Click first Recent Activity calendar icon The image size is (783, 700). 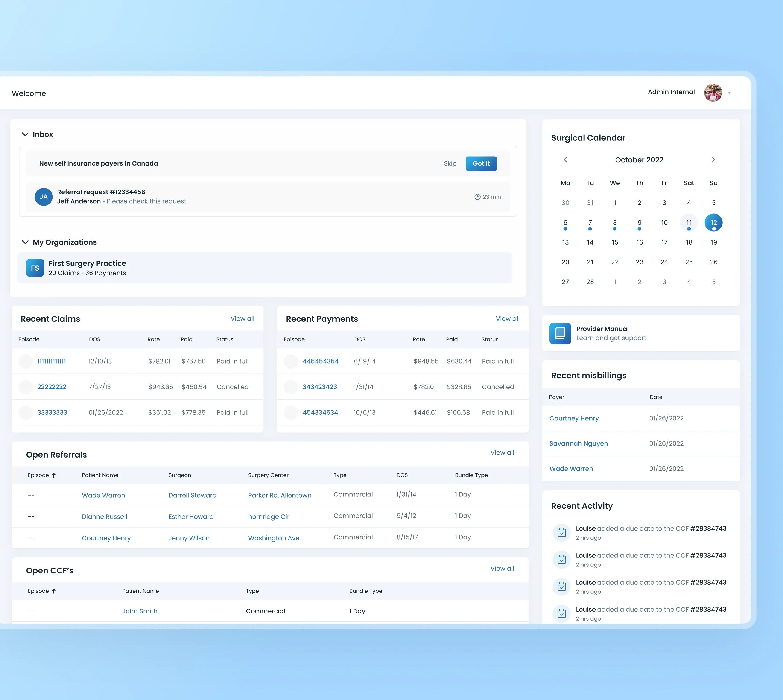(561, 532)
